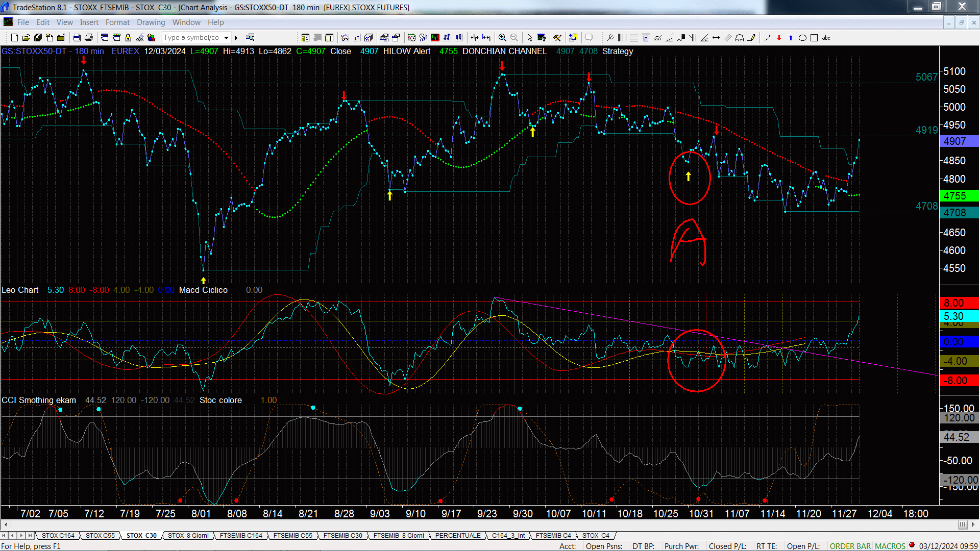Viewport: 980px width, 551px height.
Task: Click the print preview icon
Action: [x=77, y=38]
